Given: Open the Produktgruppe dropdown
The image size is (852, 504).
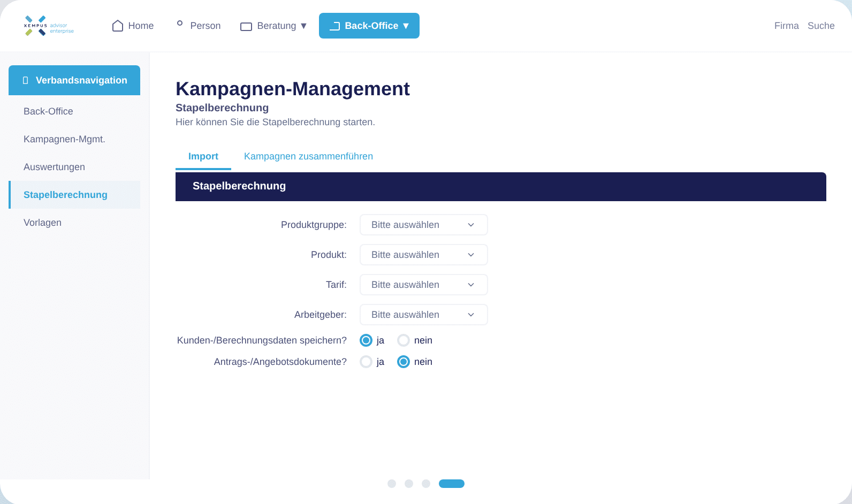Looking at the screenshot, I should [x=423, y=225].
